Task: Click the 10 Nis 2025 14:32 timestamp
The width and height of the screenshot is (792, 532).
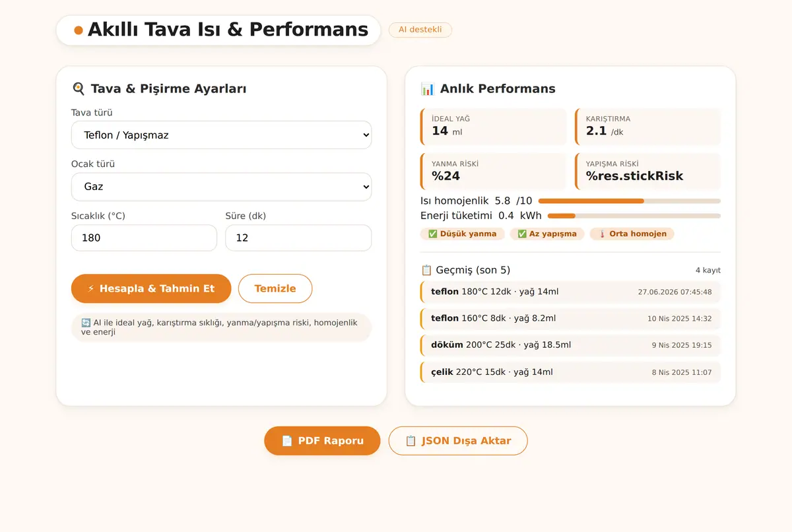Action: click(680, 319)
